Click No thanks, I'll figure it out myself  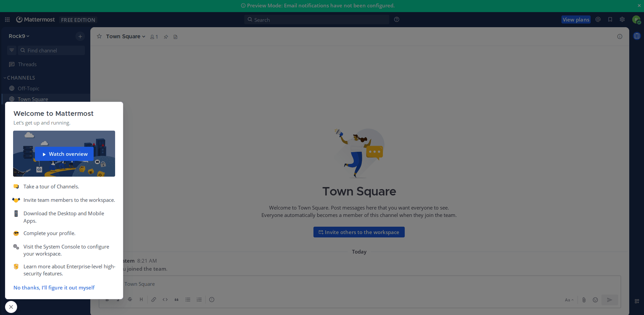click(54, 287)
